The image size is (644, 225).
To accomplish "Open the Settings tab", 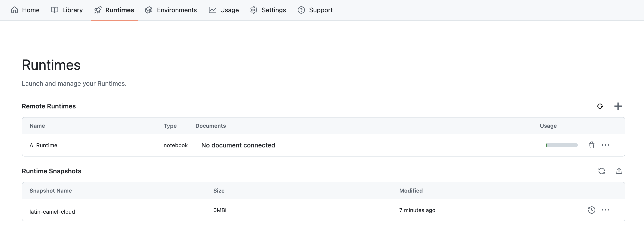I will click(268, 10).
